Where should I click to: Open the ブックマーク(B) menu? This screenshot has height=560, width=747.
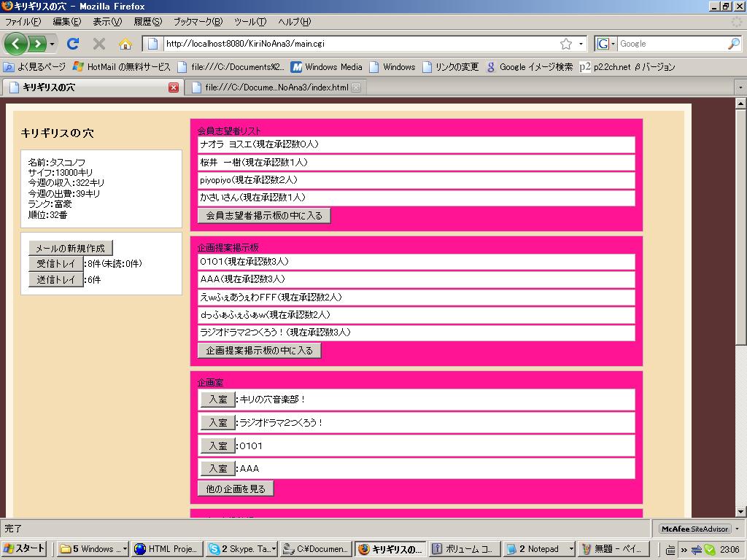point(198,21)
